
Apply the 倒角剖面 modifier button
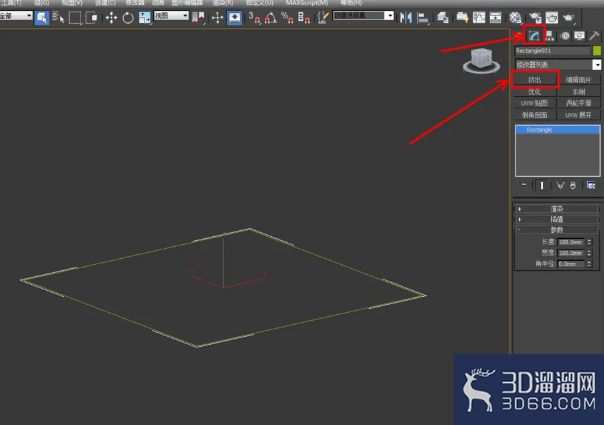pos(535,115)
